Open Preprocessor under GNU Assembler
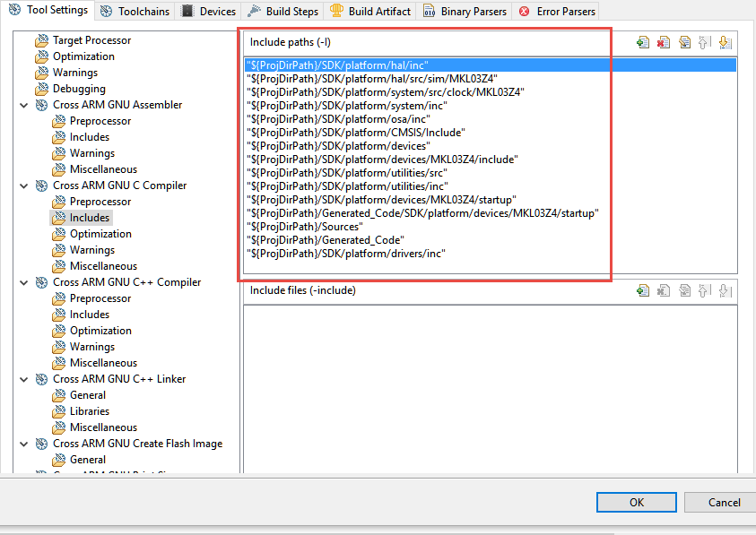This screenshot has width=756, height=535. point(100,121)
